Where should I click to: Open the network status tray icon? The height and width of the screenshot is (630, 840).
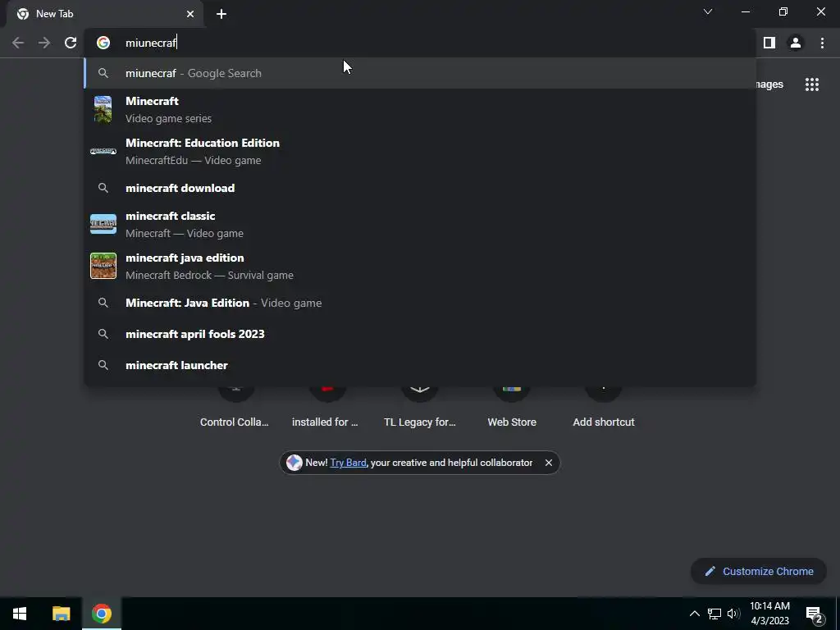coord(714,614)
